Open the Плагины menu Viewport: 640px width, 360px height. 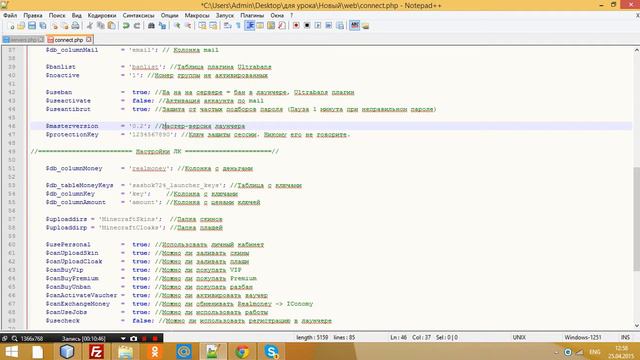pyautogui.click(x=252, y=15)
